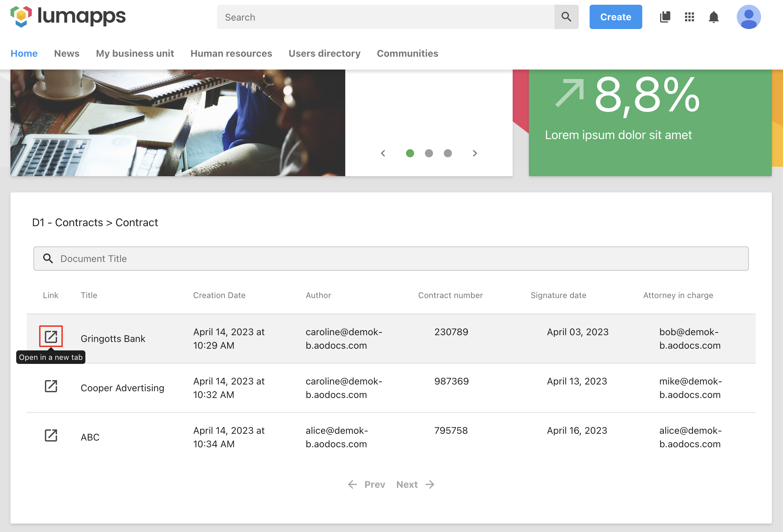Switch to the News tab
The image size is (783, 532).
click(67, 53)
